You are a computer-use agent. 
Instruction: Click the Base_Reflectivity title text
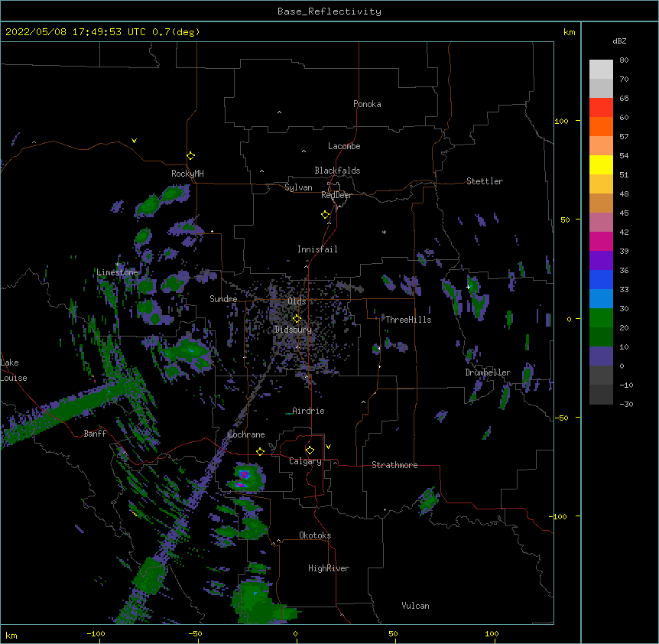tap(329, 11)
